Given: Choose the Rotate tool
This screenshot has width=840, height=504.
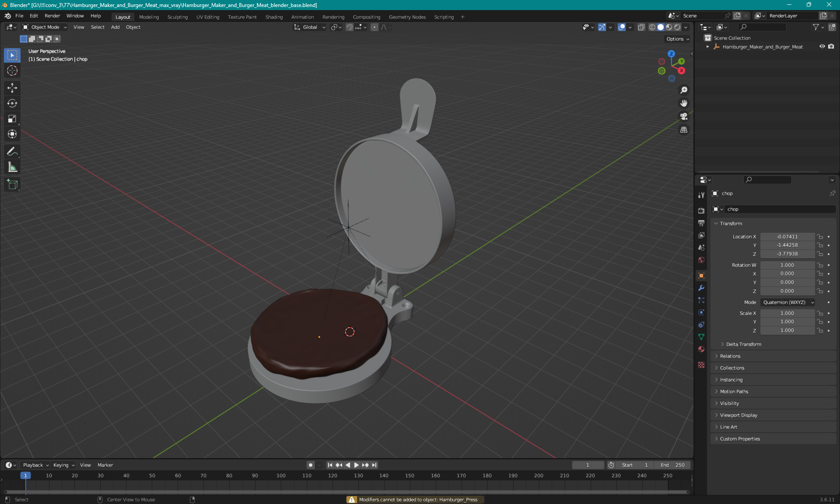Looking at the screenshot, I should coord(12,103).
